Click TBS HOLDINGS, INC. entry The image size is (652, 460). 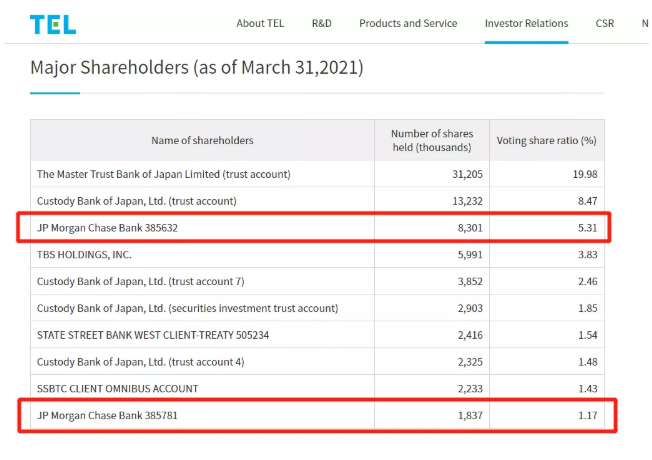tap(84, 255)
